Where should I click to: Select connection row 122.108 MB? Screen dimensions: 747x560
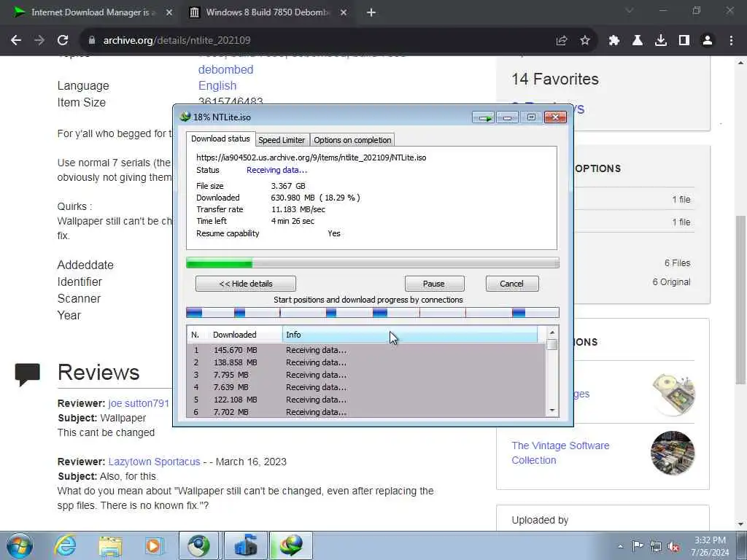(366, 400)
